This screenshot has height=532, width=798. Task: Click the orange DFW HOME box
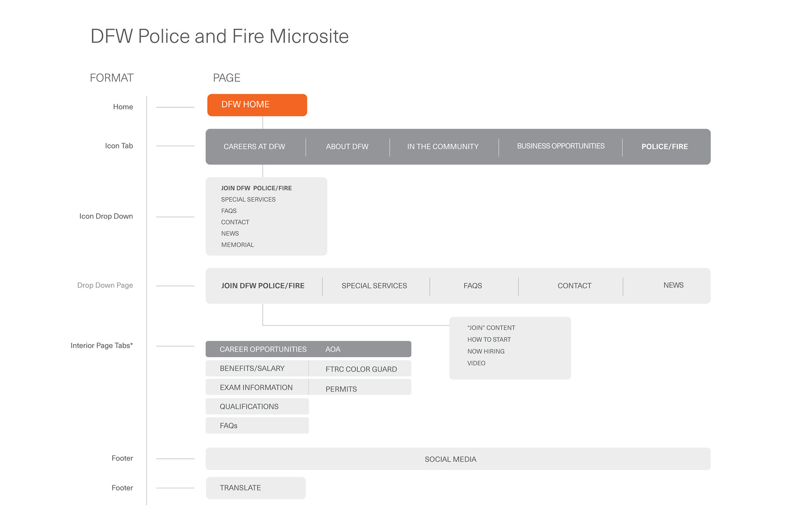[x=257, y=105]
